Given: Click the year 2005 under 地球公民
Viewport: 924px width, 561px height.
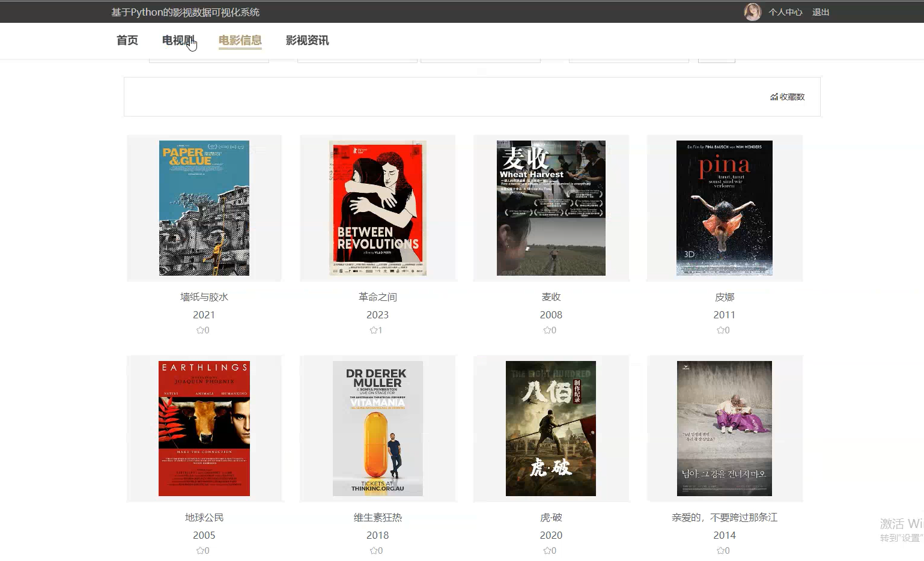Looking at the screenshot, I should pyautogui.click(x=204, y=535).
